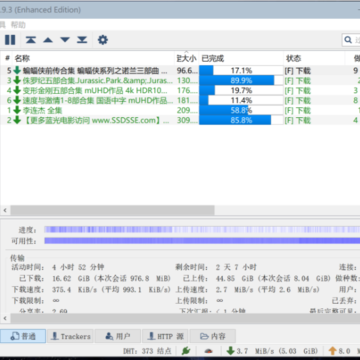360x360 pixels.
Task: Switch to the 普通 tab
Action: pos(23,336)
